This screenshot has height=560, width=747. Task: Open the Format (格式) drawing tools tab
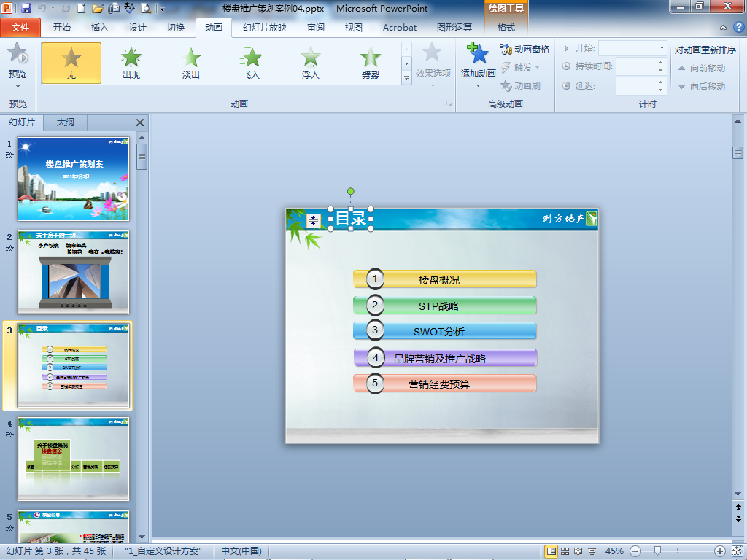click(x=506, y=27)
